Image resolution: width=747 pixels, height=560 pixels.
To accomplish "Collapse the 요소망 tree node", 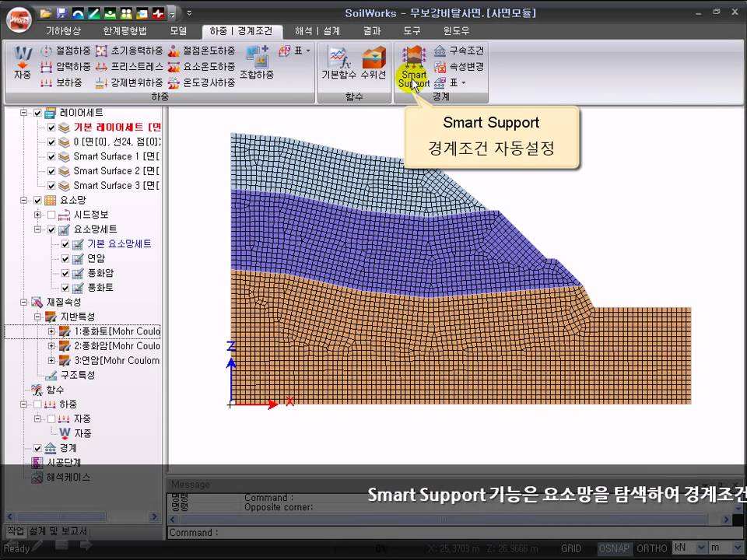I will click(x=23, y=201).
